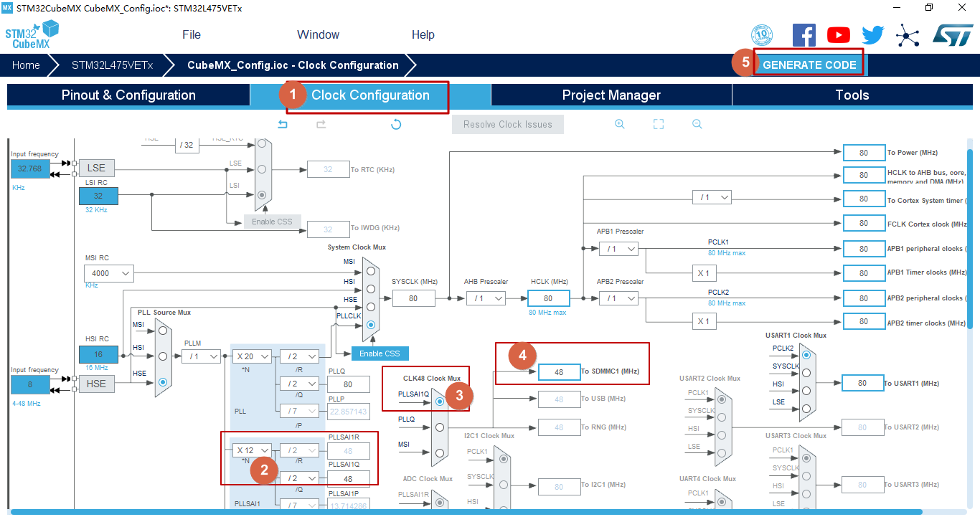Switch to Pinout & Configuration tab
980x522 pixels.
point(128,95)
